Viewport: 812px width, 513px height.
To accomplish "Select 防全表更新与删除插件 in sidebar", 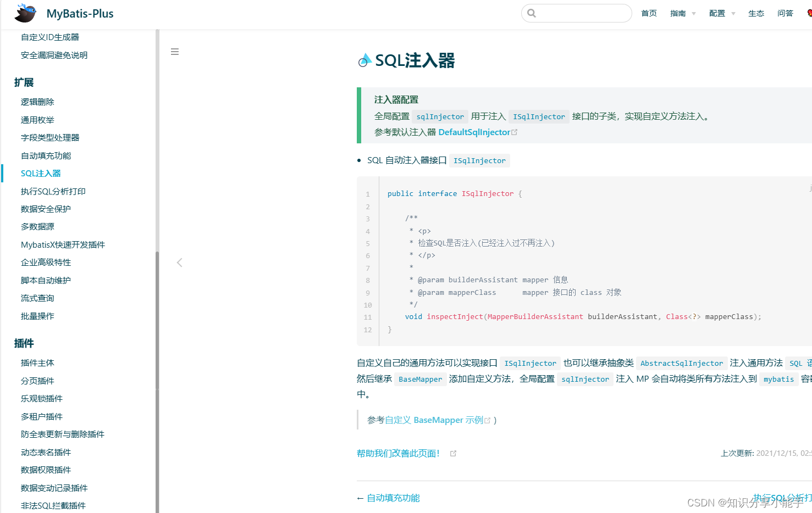I will click(63, 434).
